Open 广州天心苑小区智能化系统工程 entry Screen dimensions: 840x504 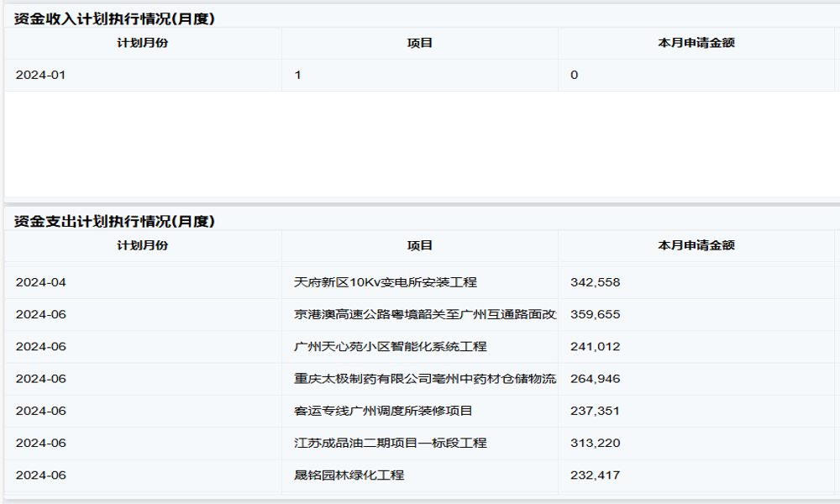click(x=390, y=346)
